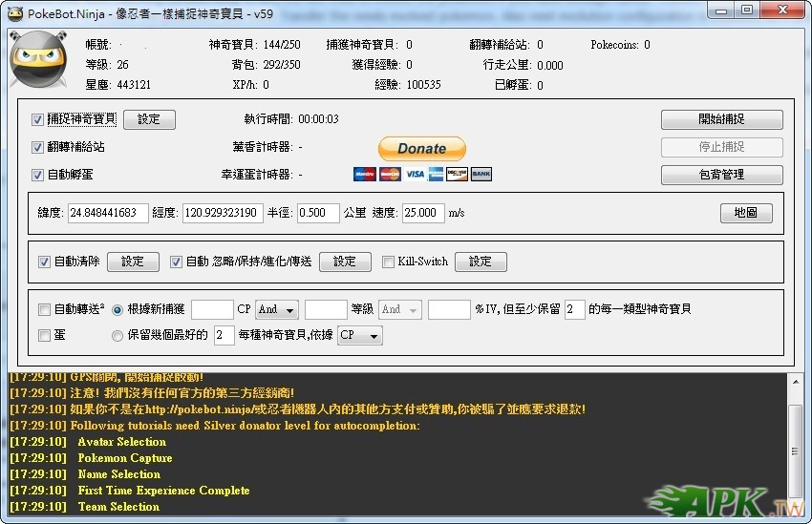This screenshot has height=524, width=812.
Task: Click the 半徑 radius input field
Action: [318, 213]
